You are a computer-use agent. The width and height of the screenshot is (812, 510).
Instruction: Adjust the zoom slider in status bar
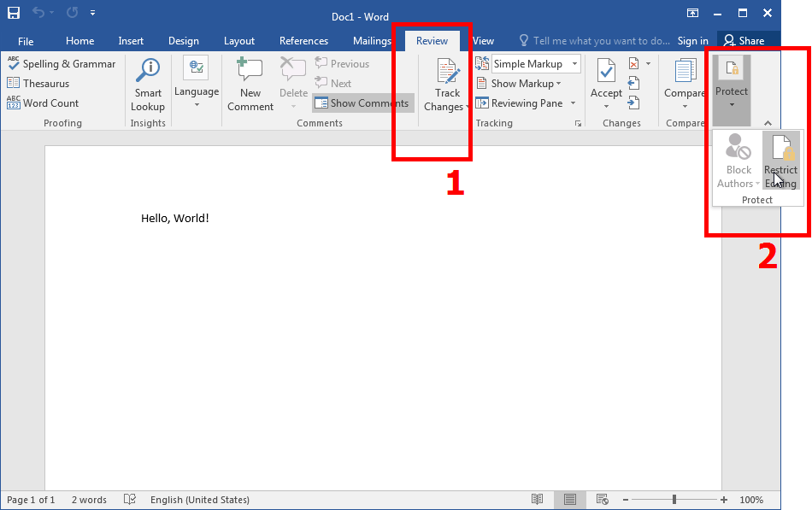(x=674, y=500)
